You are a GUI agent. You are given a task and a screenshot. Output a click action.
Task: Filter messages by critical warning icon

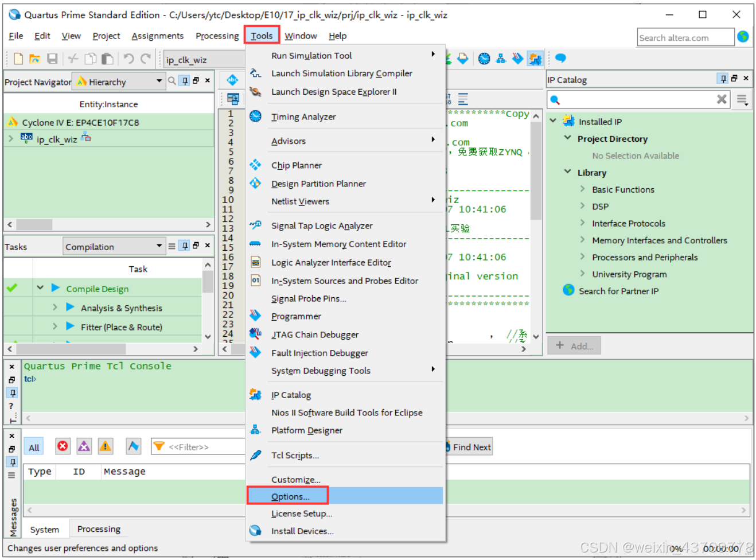point(84,446)
